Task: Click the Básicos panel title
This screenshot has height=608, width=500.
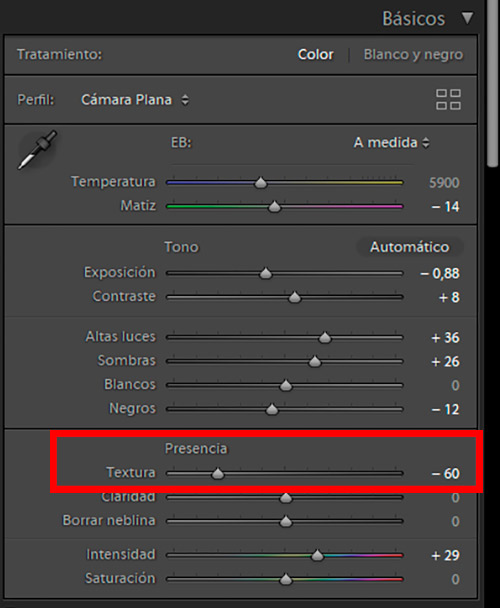Action: pyautogui.click(x=413, y=19)
